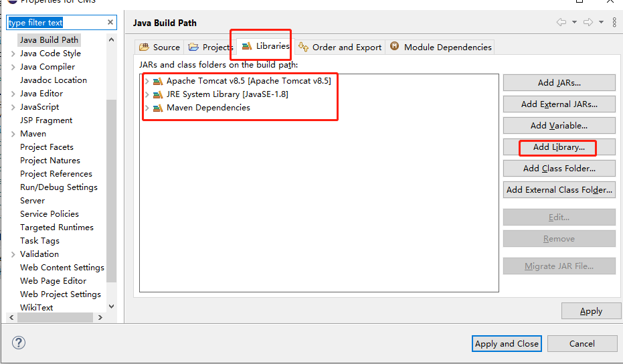Open the three-dot view menu icon
Image resolution: width=623 pixels, height=364 pixels.
[614, 22]
